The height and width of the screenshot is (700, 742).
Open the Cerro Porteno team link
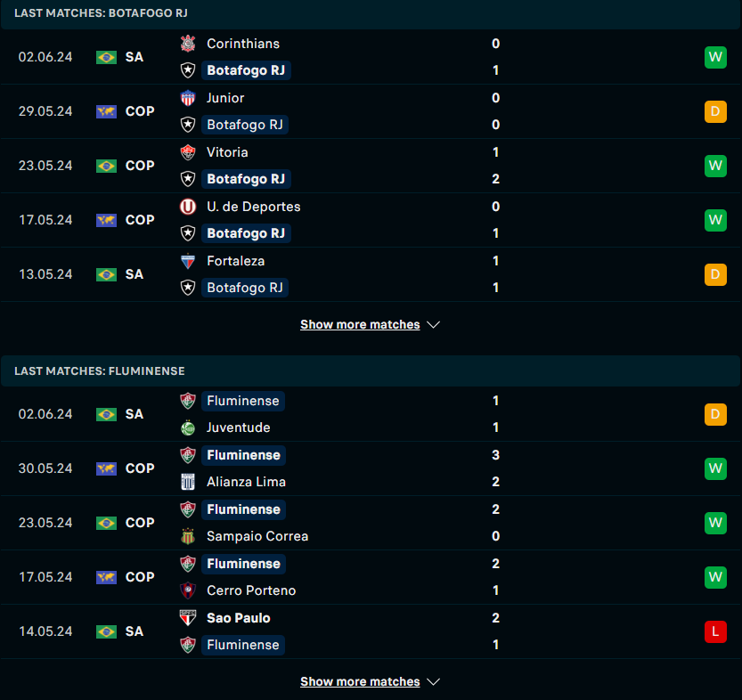[x=251, y=590]
